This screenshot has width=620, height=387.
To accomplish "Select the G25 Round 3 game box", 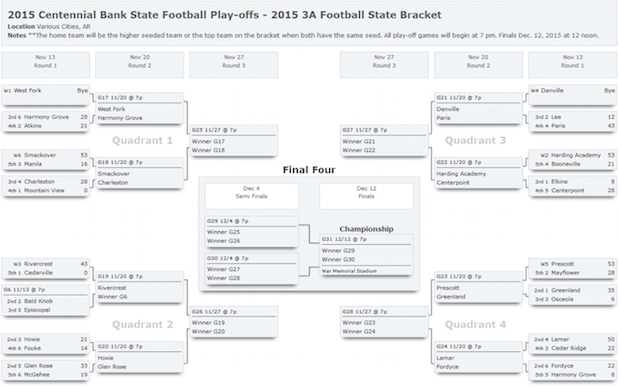I will 234,141.
